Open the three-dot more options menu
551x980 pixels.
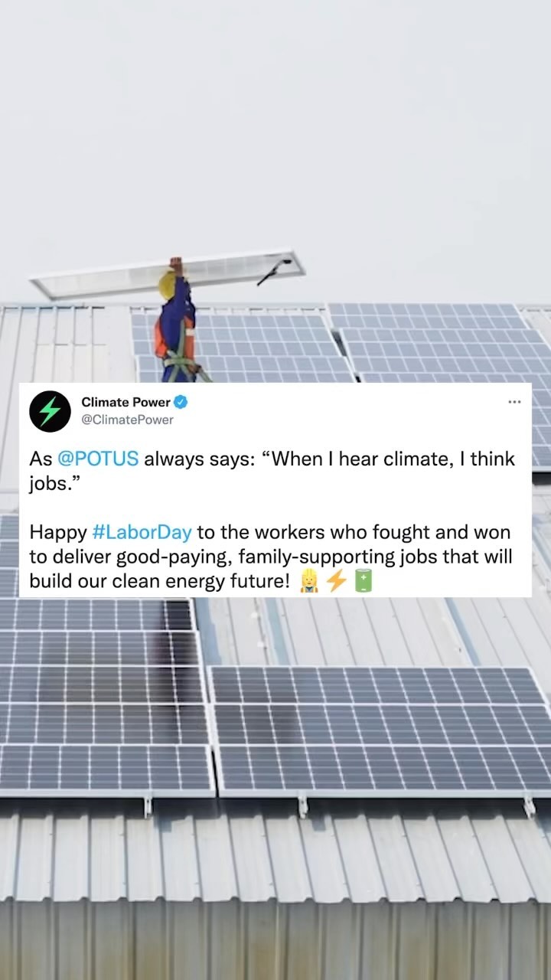pyautogui.click(x=514, y=401)
